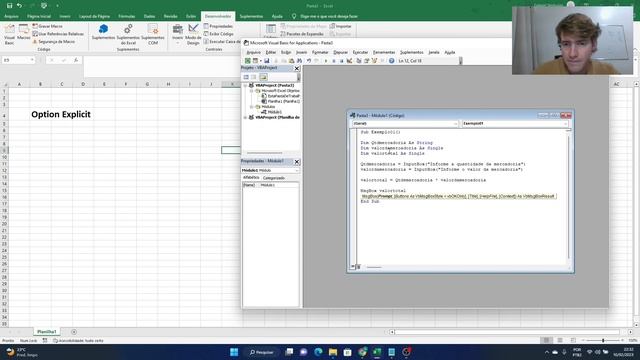Screen dimensions: 640x360
Task: Expand the Inserir controls dropdown
Action: [178, 34]
